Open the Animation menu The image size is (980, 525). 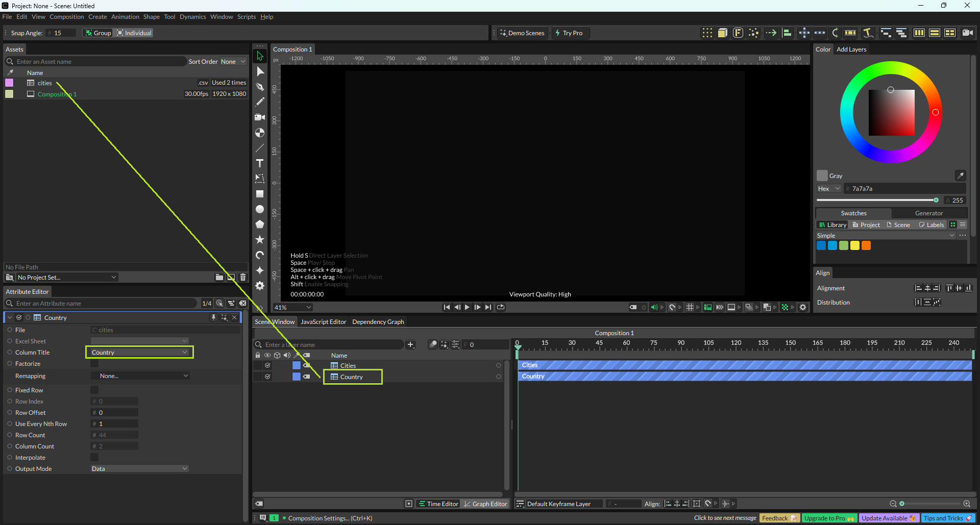[x=125, y=17]
